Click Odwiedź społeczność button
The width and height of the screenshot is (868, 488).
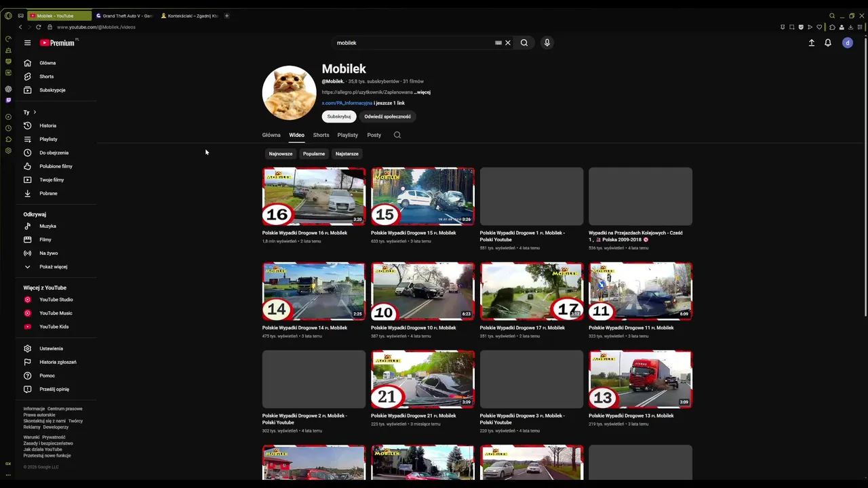click(x=388, y=117)
